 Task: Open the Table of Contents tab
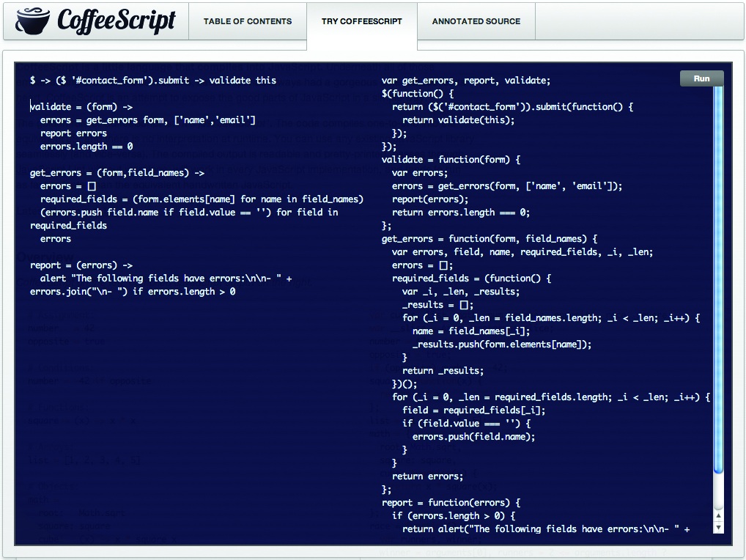click(248, 21)
